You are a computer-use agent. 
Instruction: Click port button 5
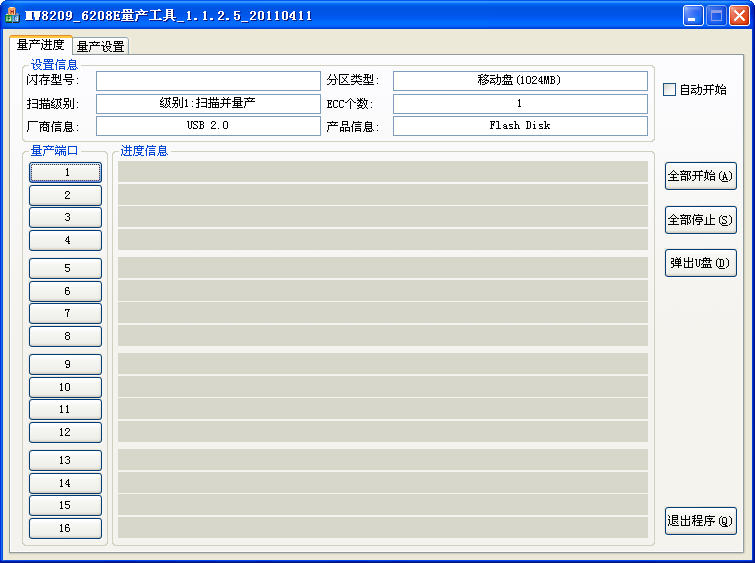[66, 268]
